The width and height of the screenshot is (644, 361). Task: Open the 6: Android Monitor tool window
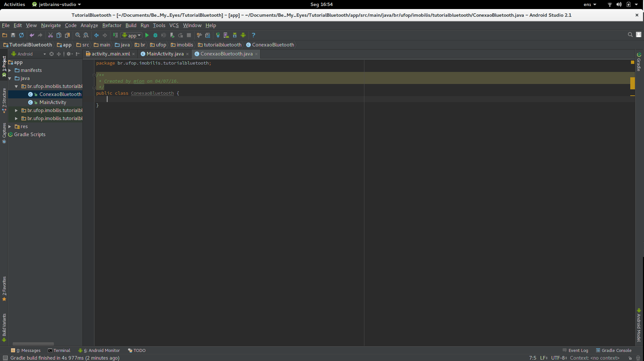99,350
